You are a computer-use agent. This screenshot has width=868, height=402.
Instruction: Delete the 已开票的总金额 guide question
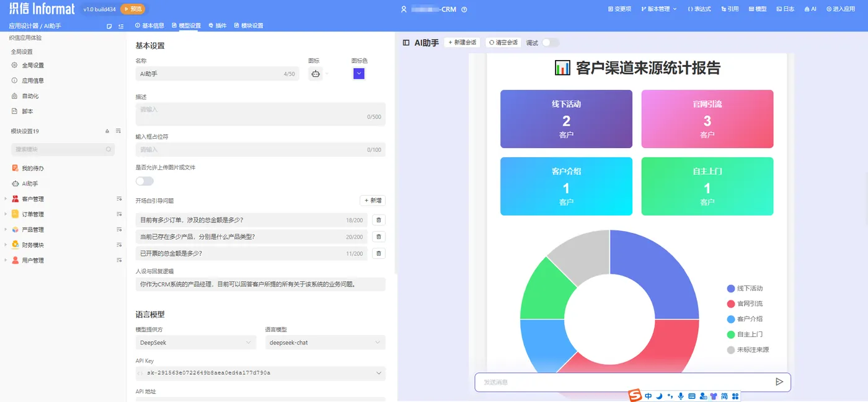(x=379, y=253)
